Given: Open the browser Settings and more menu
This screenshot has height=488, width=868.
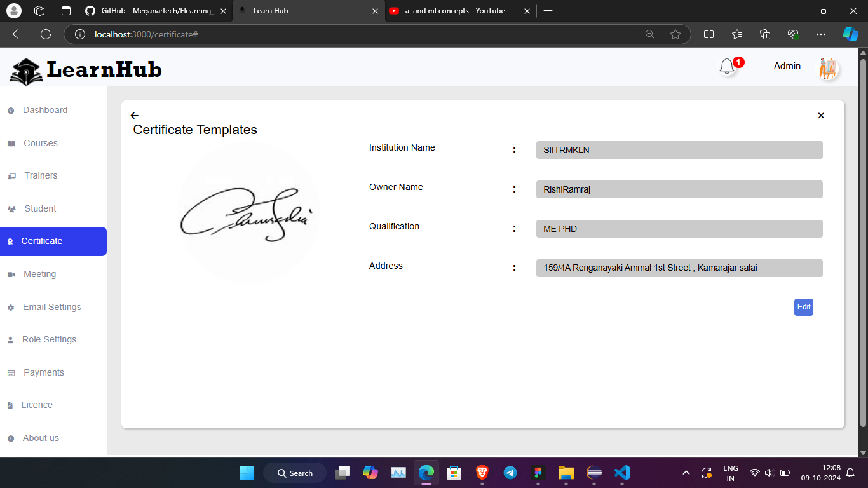Looking at the screenshot, I should (x=821, y=34).
